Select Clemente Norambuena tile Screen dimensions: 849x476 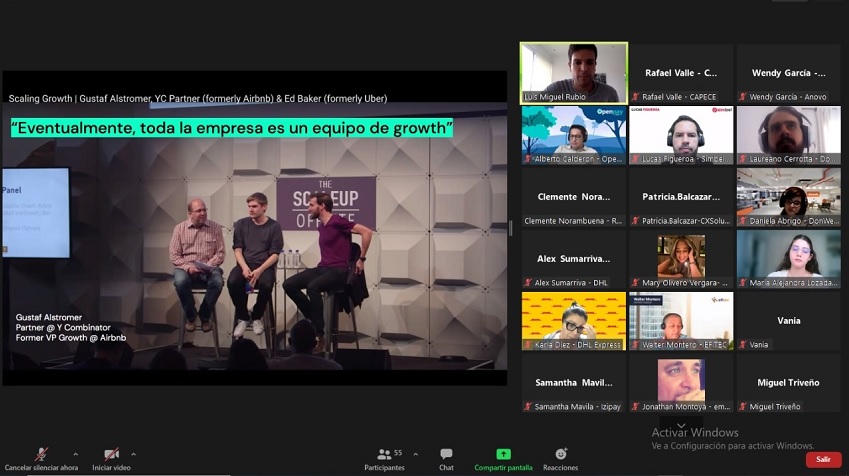coord(574,197)
